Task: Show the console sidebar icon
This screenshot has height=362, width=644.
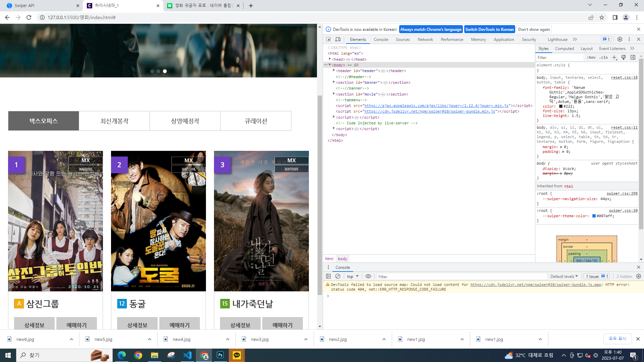Action: point(328,276)
